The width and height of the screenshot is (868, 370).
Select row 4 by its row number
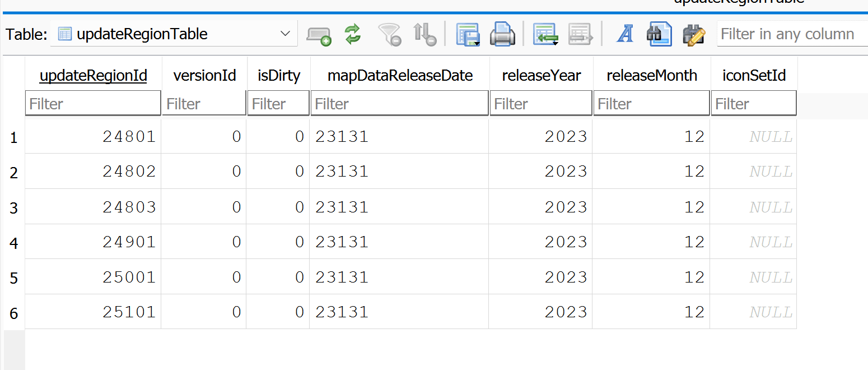[14, 243]
